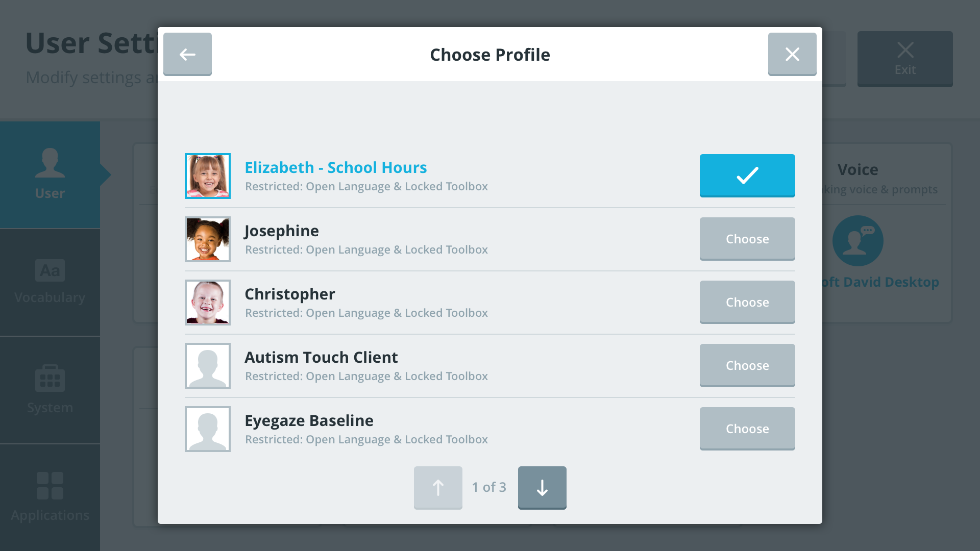Choose the Eyegaze Baseline profile
The image size is (980, 551).
point(747,429)
